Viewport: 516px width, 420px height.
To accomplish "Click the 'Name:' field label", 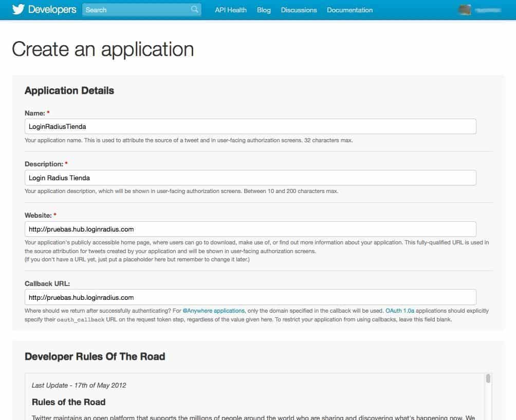I will pyautogui.click(x=35, y=113).
